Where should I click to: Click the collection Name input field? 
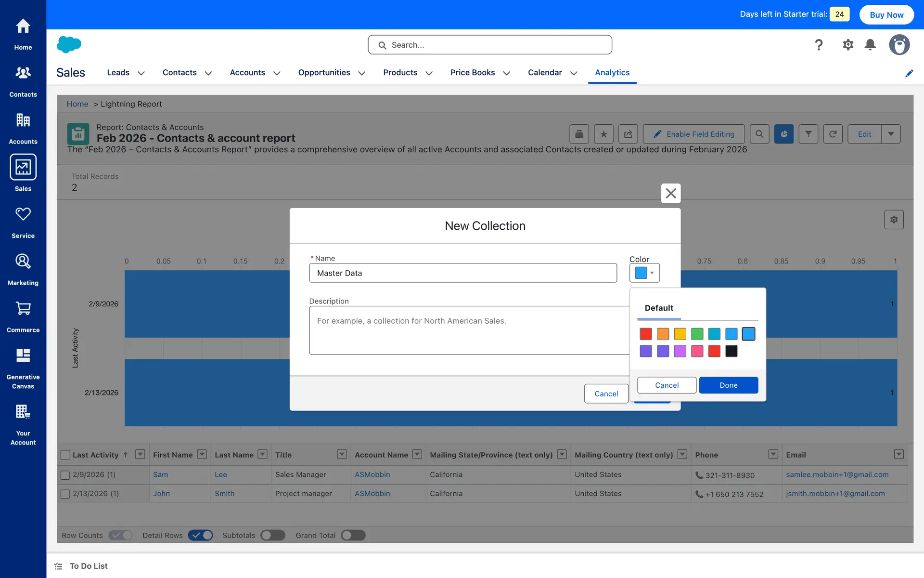[463, 273]
